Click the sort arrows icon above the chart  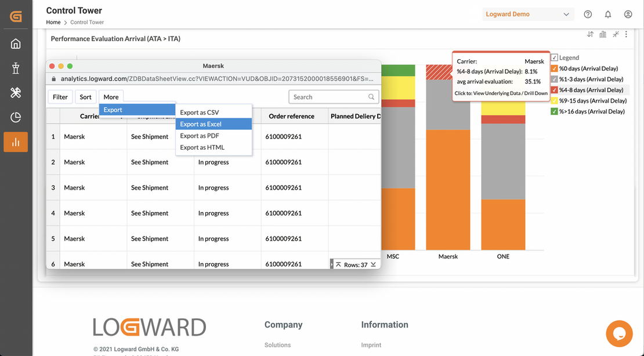(590, 34)
